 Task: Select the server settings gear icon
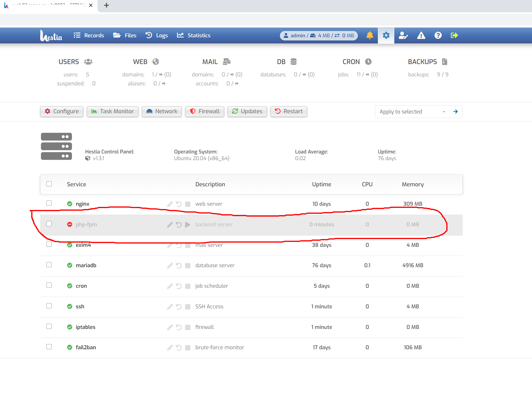386,35
